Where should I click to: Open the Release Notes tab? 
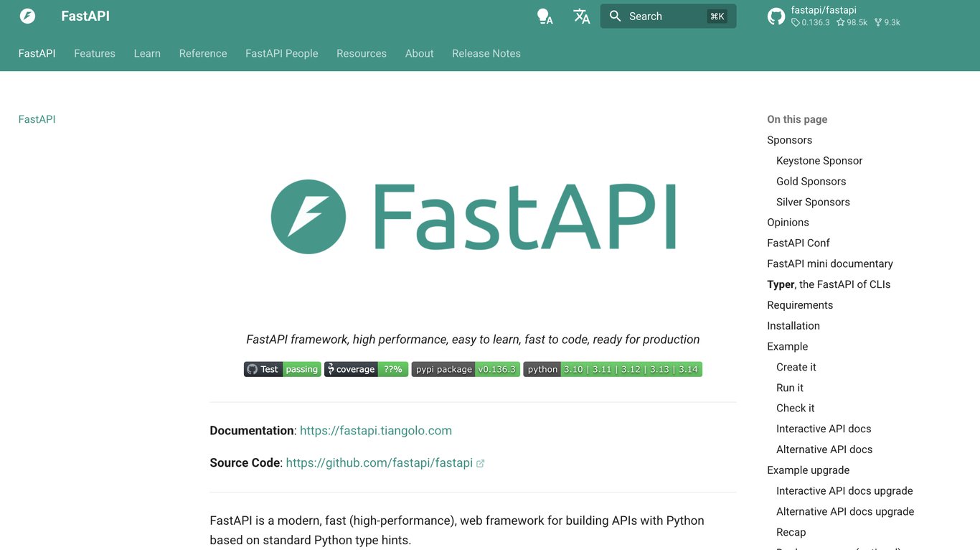486,53
